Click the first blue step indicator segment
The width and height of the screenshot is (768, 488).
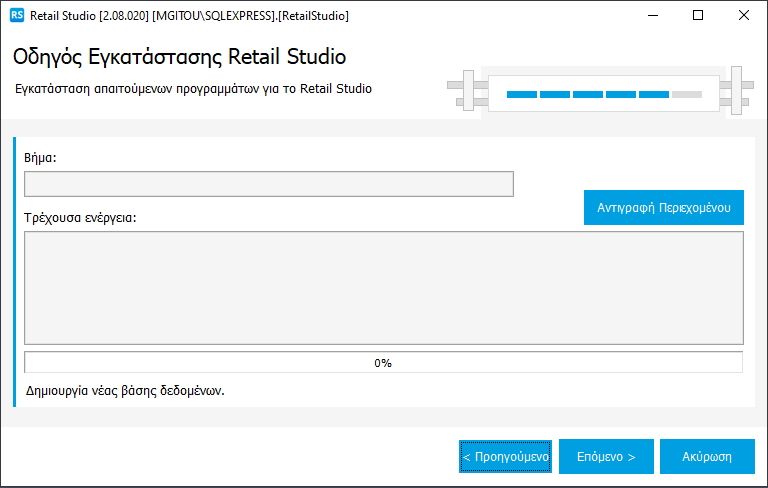click(x=522, y=94)
